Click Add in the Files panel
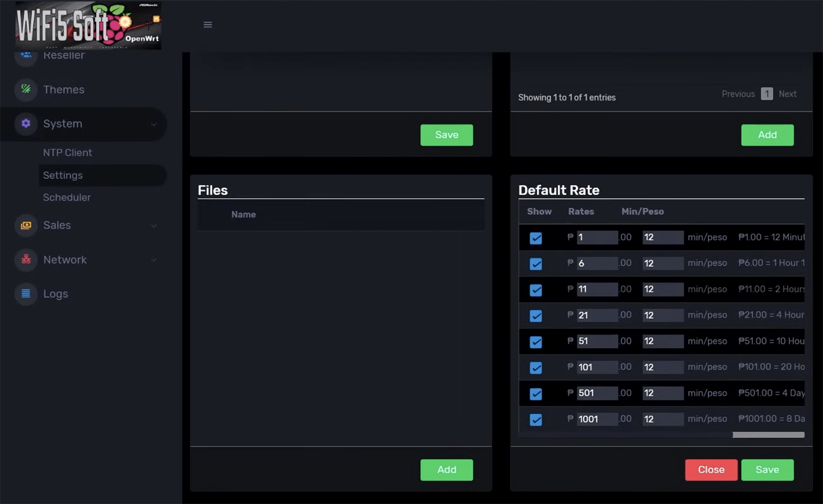This screenshot has width=823, height=504. 446,469
